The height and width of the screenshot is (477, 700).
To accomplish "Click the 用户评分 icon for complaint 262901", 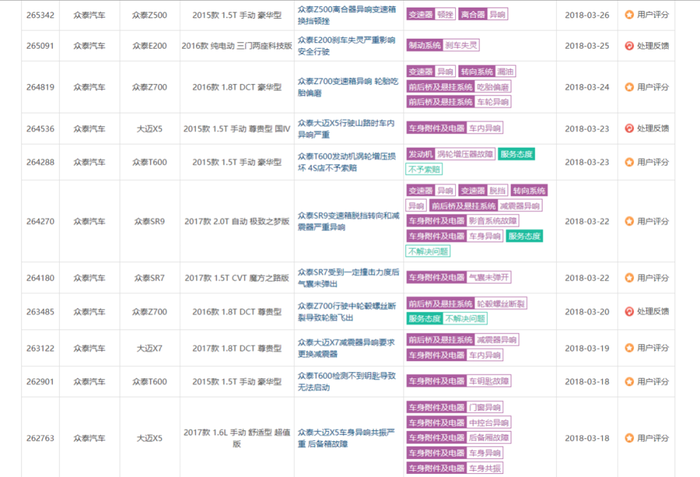I will coord(629,381).
